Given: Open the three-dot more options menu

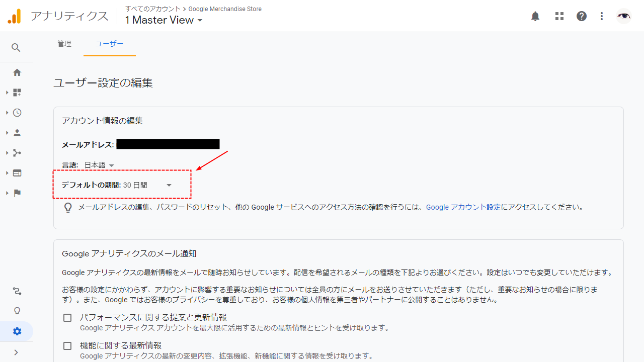Looking at the screenshot, I should [602, 16].
